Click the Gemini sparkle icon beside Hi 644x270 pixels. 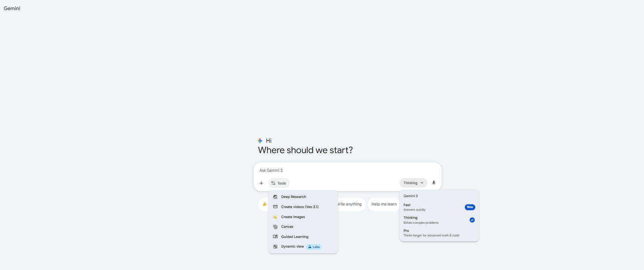click(260, 141)
